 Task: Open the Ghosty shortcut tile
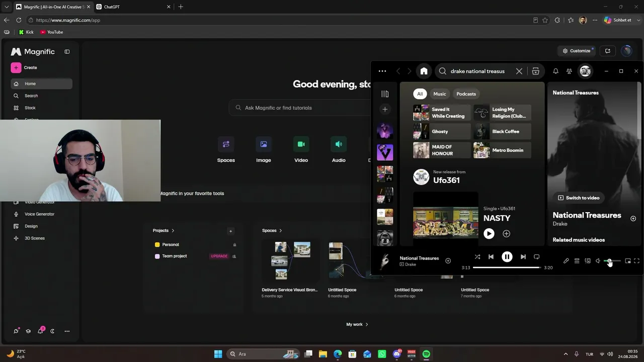coord(442,132)
